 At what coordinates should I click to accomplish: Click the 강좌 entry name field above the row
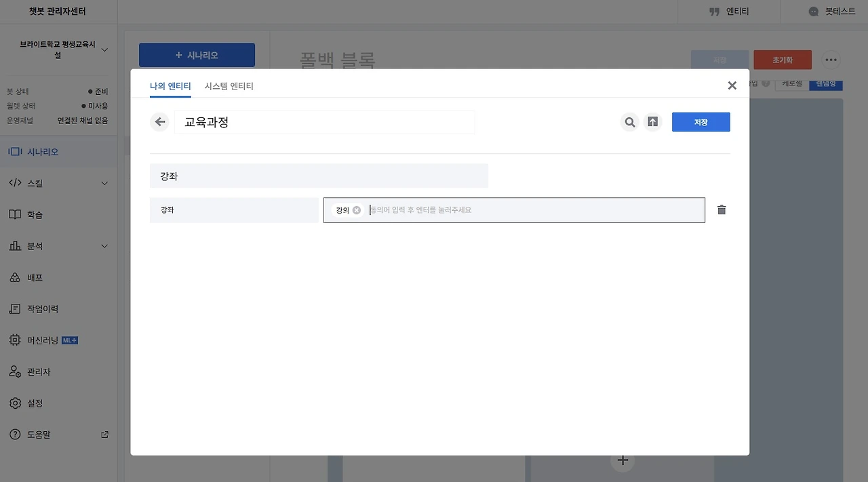pos(319,176)
